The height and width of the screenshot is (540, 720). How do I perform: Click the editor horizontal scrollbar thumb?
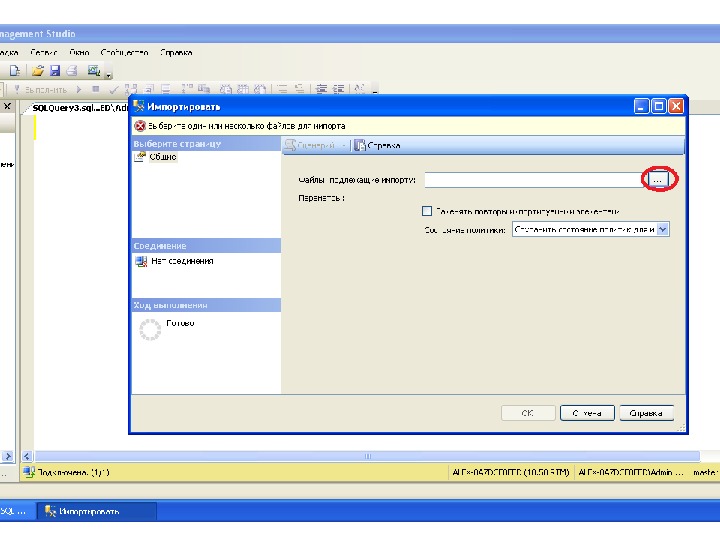coord(367,456)
